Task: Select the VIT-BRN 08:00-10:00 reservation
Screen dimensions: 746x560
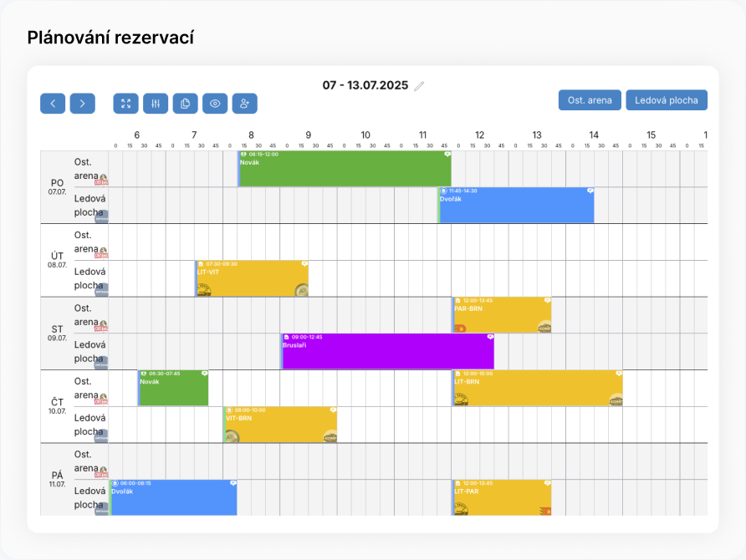Action: 280,425
